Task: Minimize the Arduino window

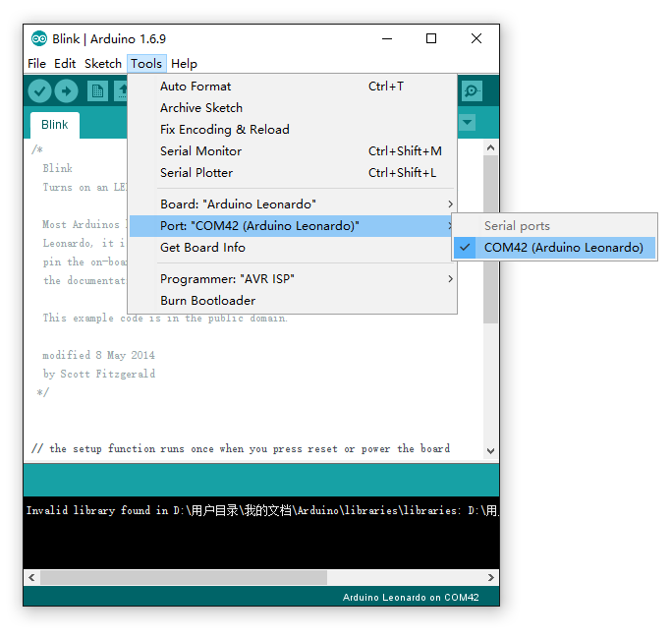Action: point(387,39)
